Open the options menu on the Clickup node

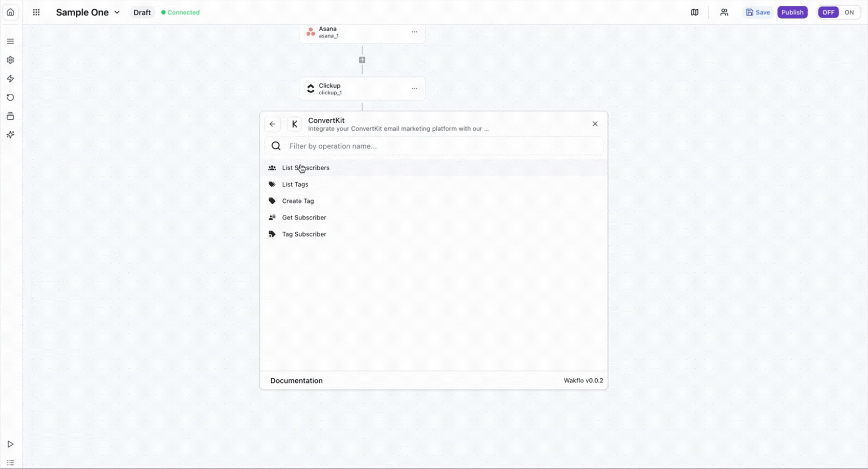414,89
